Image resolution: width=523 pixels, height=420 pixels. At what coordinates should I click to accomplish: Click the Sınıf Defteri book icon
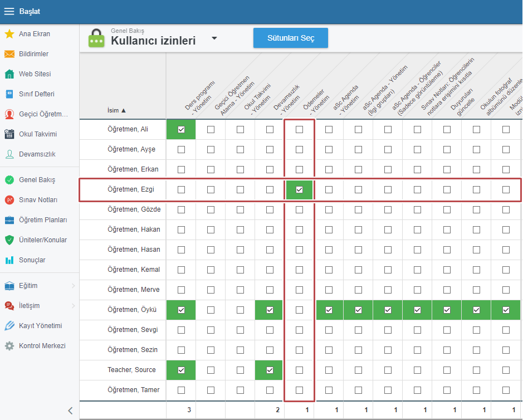9,94
